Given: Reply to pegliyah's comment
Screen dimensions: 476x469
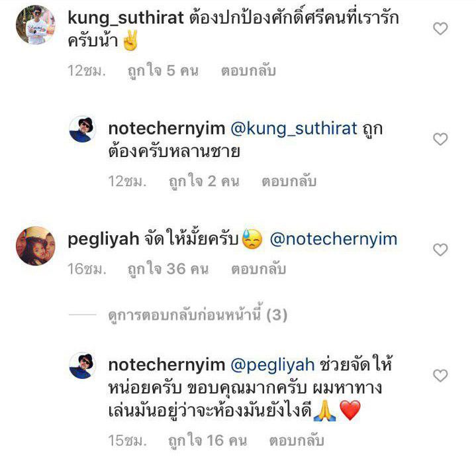Looking at the screenshot, I should pyautogui.click(x=259, y=269).
